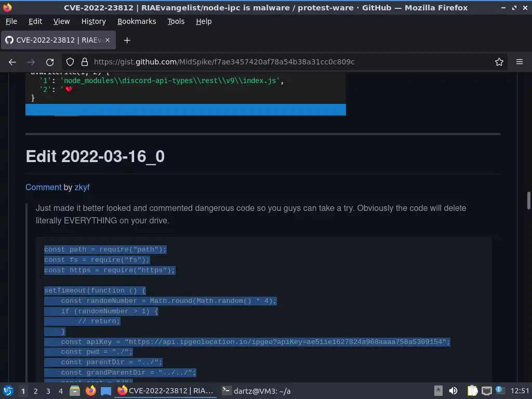
Task: Open the network monitor tray icon
Action: coord(486,391)
